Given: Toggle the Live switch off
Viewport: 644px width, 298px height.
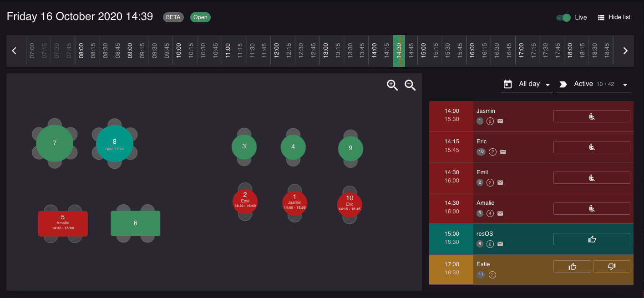Looking at the screenshot, I should (x=563, y=17).
